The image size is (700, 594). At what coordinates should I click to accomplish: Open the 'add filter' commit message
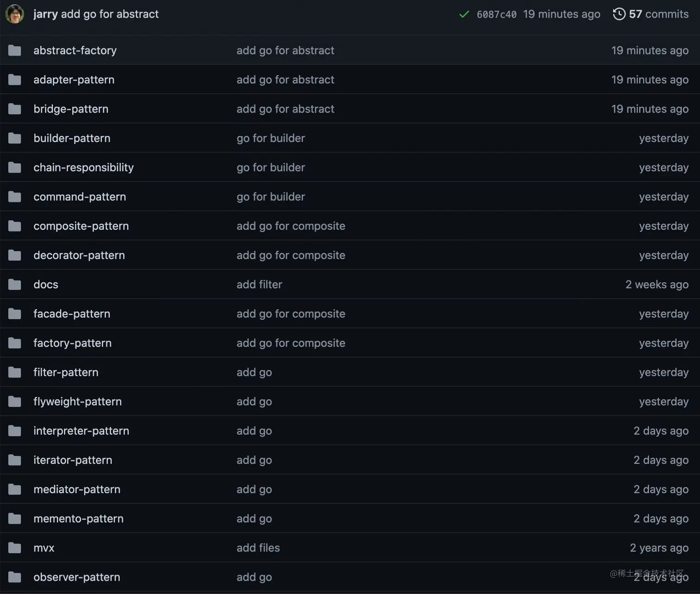click(259, 284)
